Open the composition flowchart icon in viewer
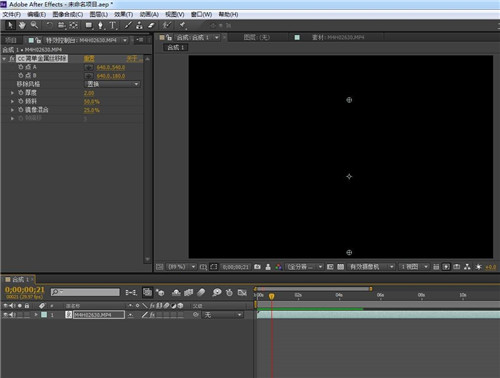Image resolution: width=500 pixels, height=378 pixels. 467,267
